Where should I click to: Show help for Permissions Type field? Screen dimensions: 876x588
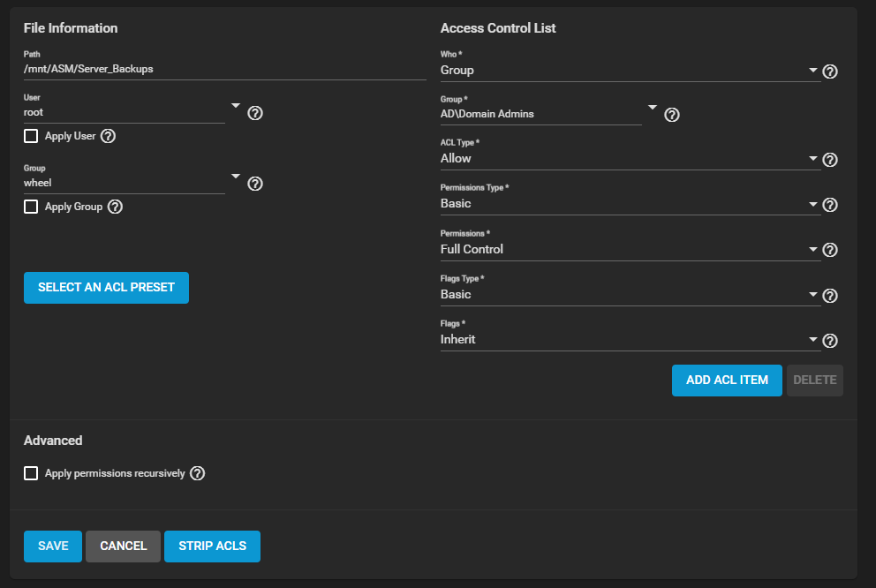pos(829,205)
